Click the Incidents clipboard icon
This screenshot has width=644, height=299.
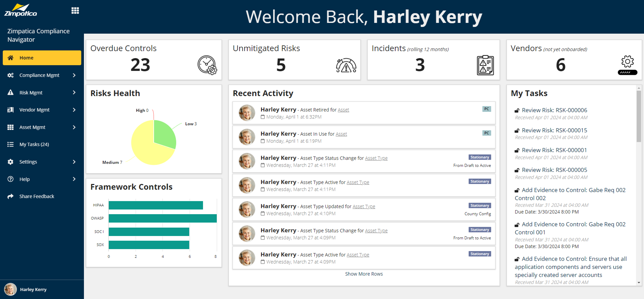[485, 65]
